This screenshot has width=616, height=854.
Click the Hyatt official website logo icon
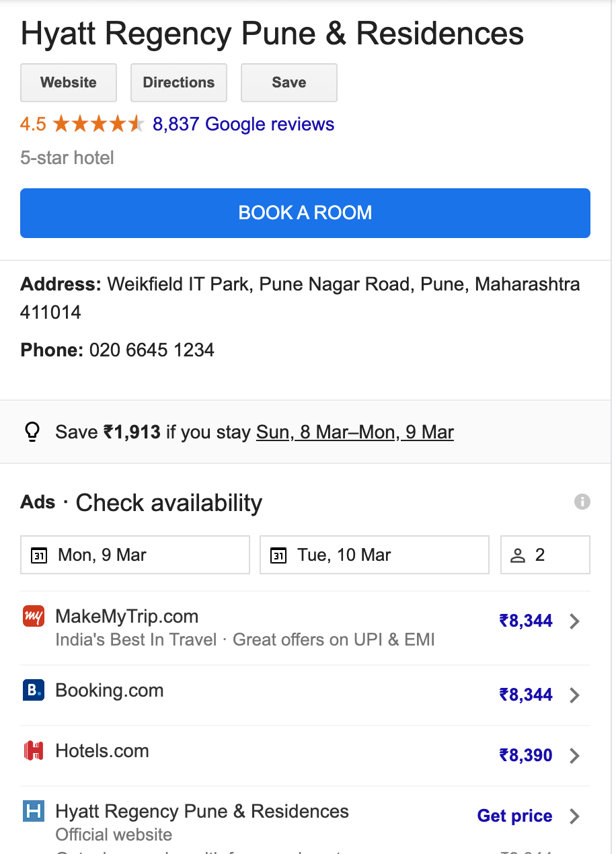34,811
